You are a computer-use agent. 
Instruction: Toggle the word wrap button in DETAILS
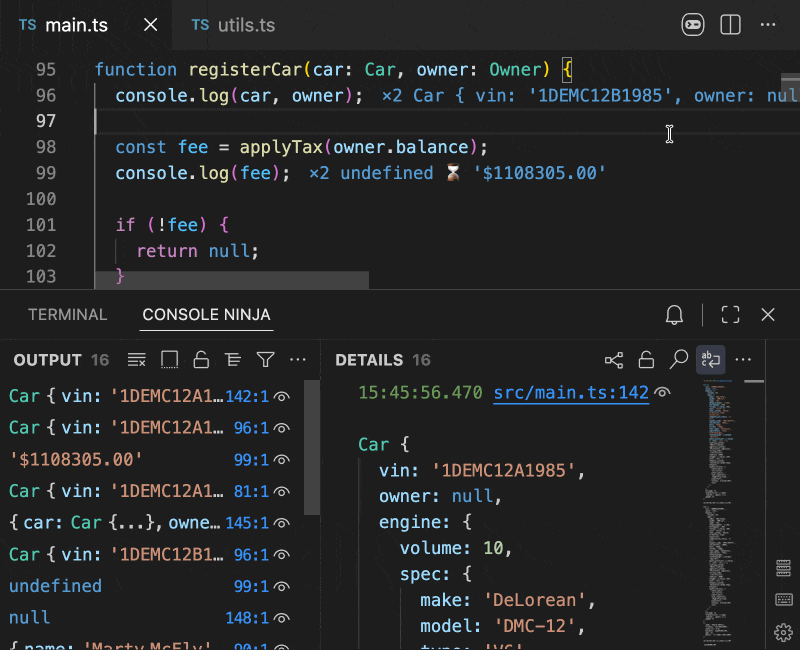point(710,360)
